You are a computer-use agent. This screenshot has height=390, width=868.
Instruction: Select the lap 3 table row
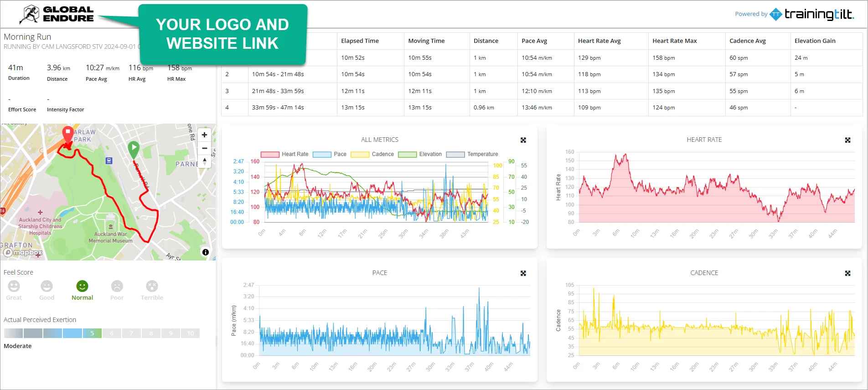[542, 91]
